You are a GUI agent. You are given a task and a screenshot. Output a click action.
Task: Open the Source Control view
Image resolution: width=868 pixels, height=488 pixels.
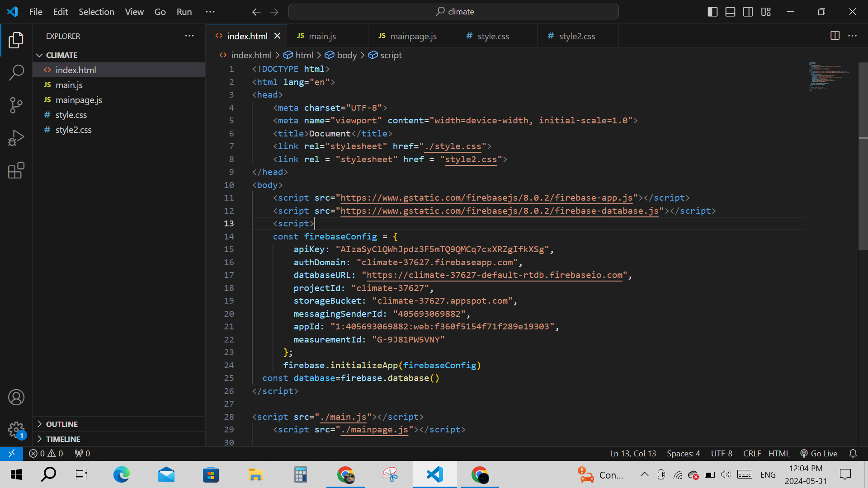pos(16,105)
